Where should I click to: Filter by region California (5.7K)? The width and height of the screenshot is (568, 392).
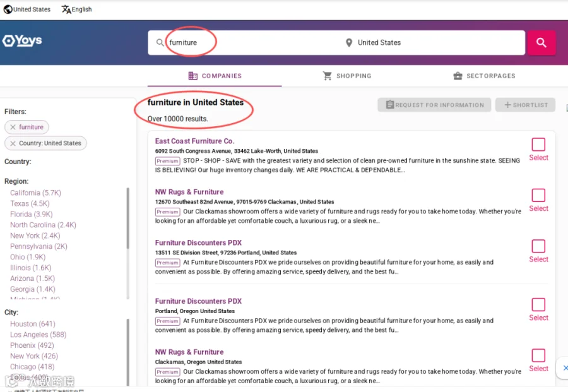[x=35, y=193]
